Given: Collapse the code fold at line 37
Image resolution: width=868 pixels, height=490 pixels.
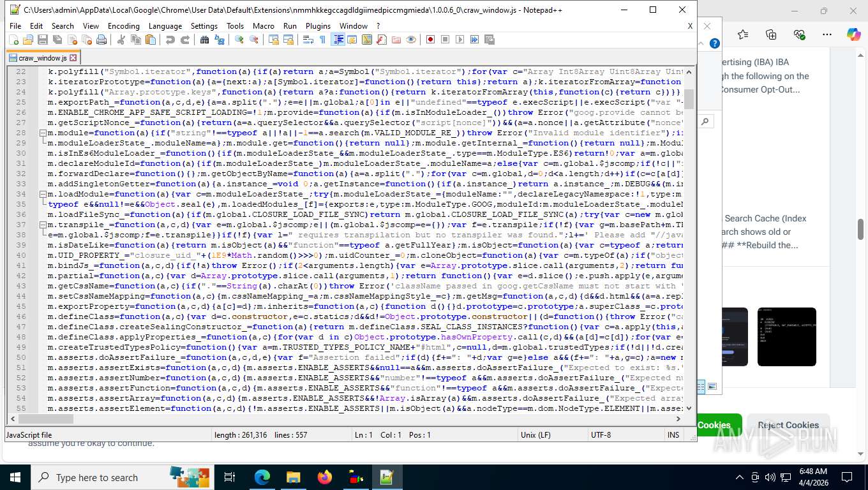Looking at the screenshot, I should pyautogui.click(x=43, y=225).
